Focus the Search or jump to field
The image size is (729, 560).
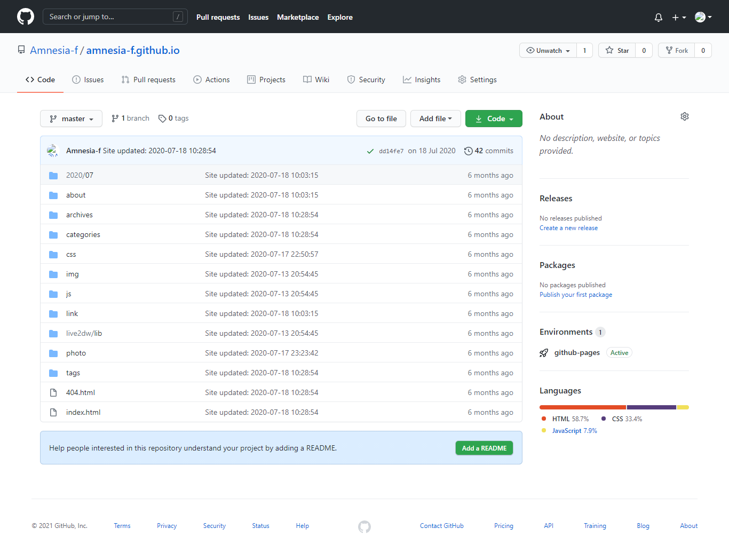[x=115, y=17]
